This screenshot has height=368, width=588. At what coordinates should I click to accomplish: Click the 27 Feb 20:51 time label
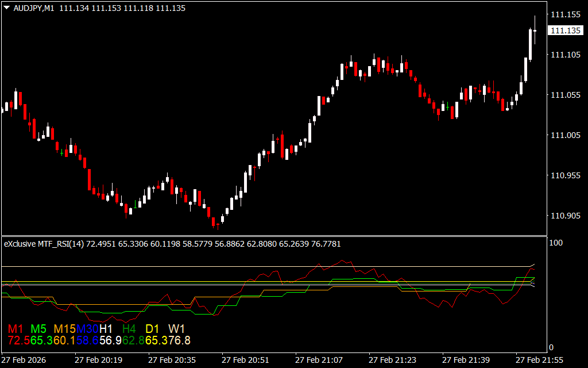click(x=246, y=360)
